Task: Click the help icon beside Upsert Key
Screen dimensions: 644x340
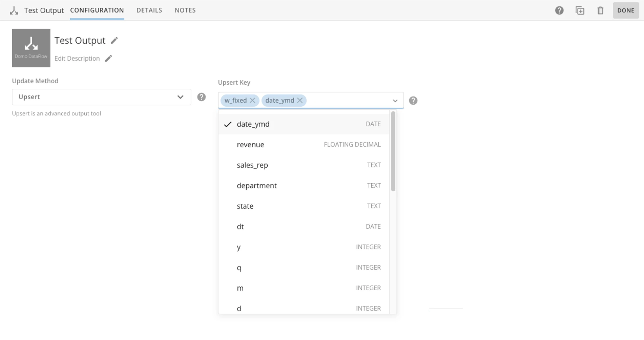Action: click(x=413, y=101)
